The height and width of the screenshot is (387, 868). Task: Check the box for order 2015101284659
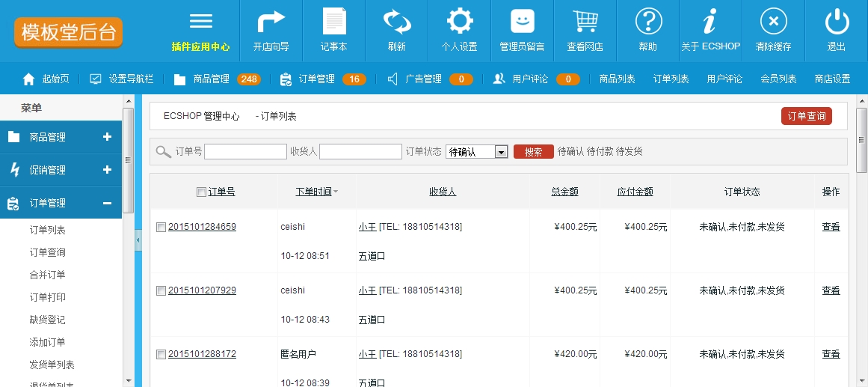point(161,228)
